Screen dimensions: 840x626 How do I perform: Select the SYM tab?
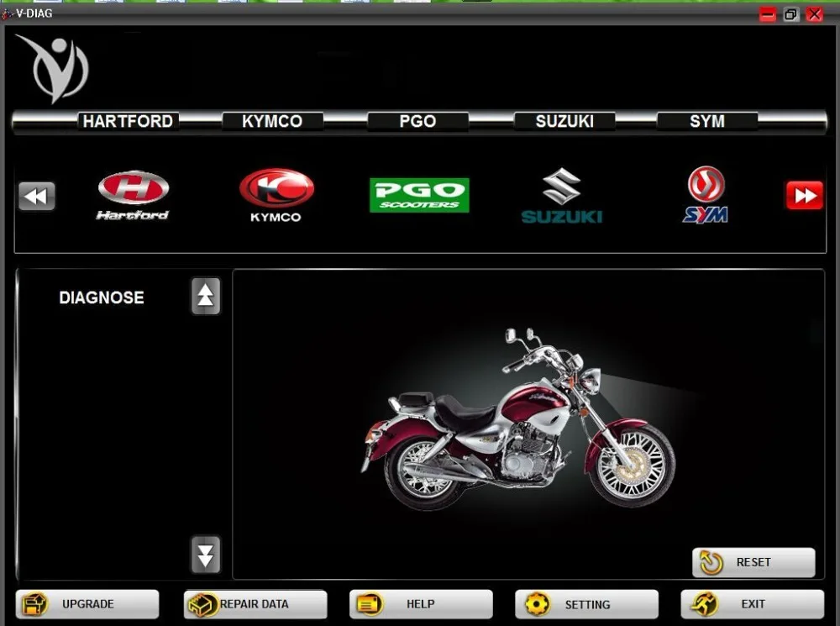coord(707,121)
